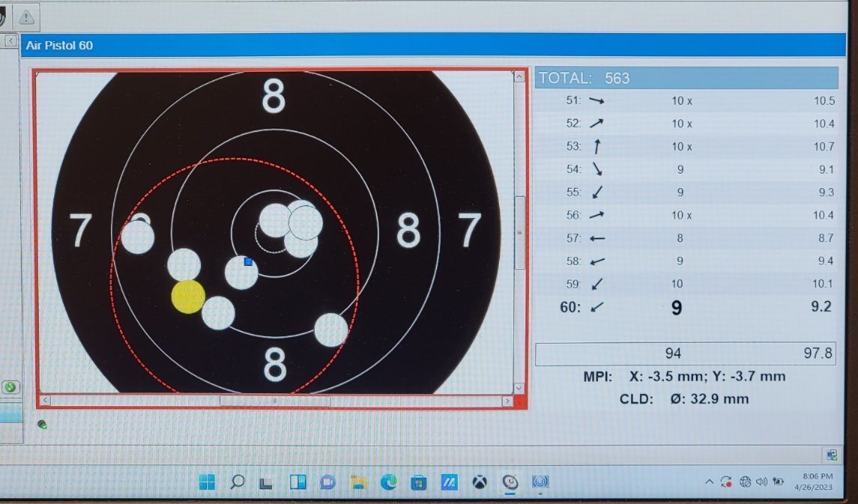
Task: Select shot 58 row scoring 9.4
Action: pyautogui.click(x=686, y=261)
